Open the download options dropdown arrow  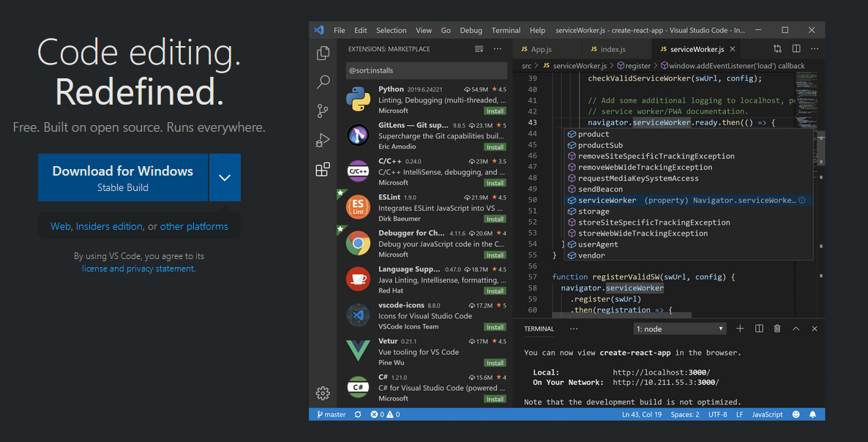pos(224,178)
